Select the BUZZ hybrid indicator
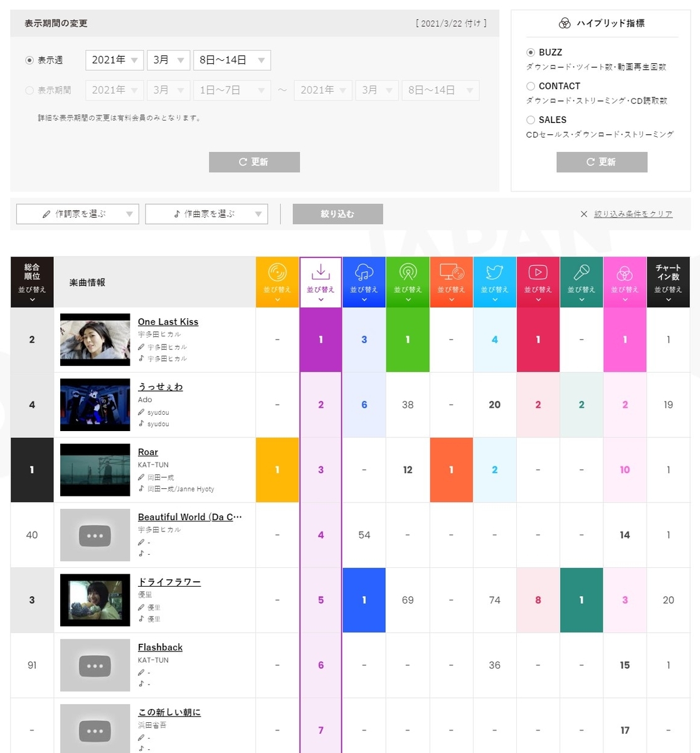The width and height of the screenshot is (700, 753). (x=531, y=52)
